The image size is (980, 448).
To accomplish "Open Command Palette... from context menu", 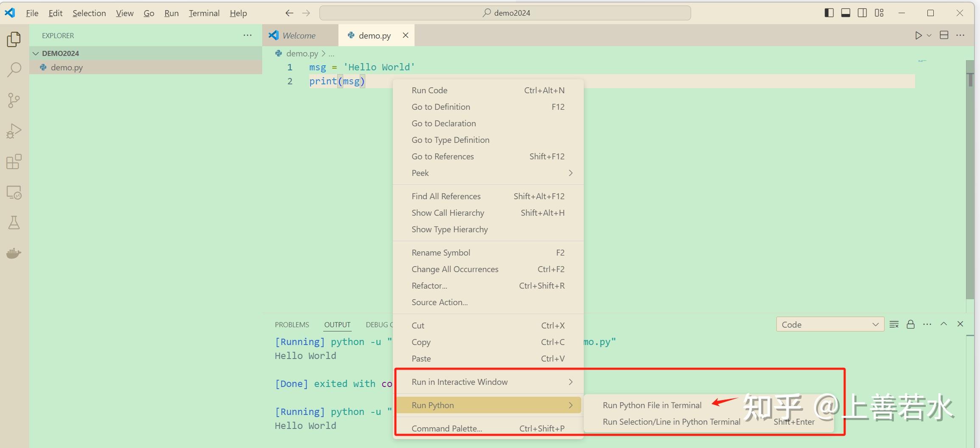I will click(x=488, y=429).
